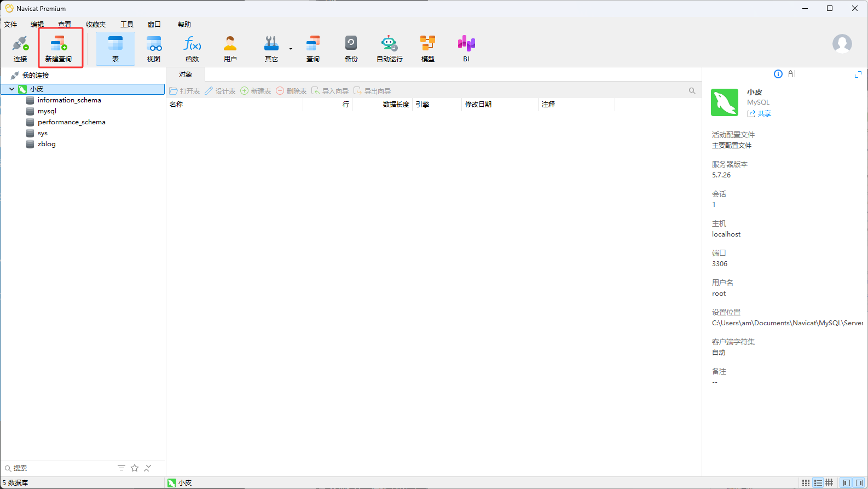Viewport: 868px width, 489px height.
Task: Open the 文件 menu
Action: [11, 24]
